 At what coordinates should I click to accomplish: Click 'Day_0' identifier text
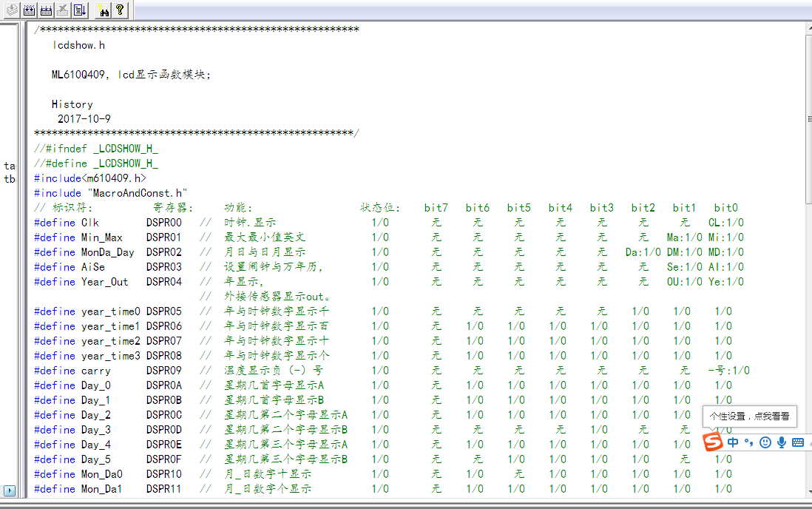[96, 385]
